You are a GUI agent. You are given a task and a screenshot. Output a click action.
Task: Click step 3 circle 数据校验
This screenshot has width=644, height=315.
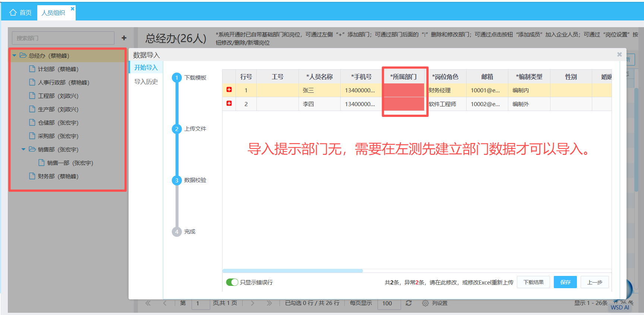coord(177,180)
